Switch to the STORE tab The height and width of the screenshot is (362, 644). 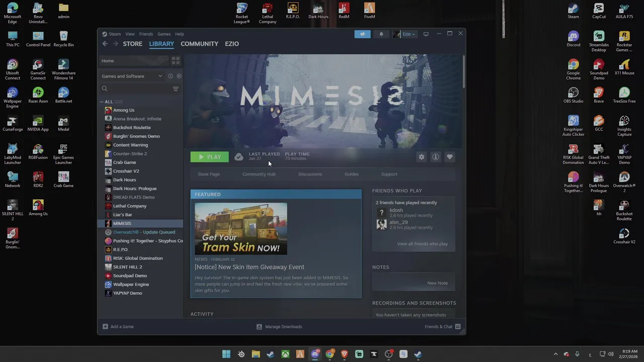(133, 44)
